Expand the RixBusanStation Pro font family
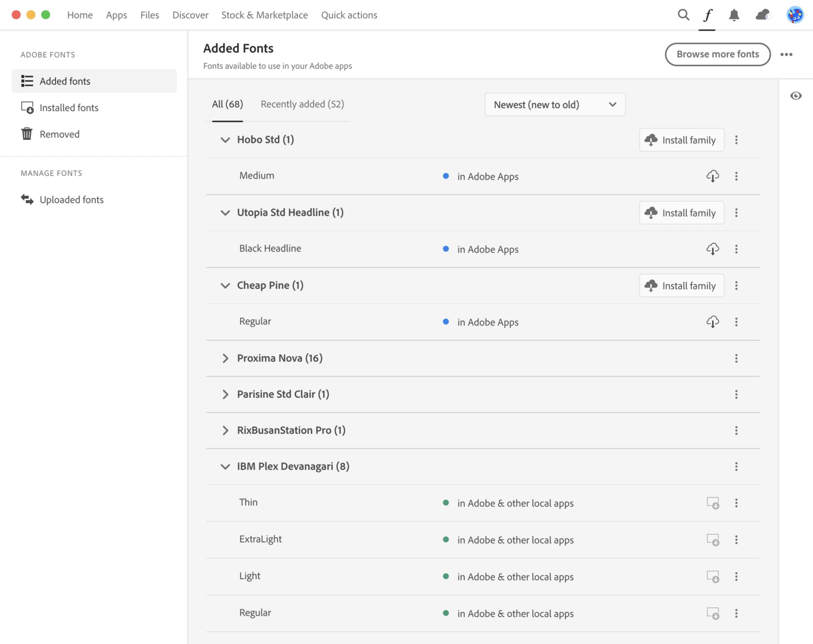The height and width of the screenshot is (644, 813). click(x=225, y=430)
